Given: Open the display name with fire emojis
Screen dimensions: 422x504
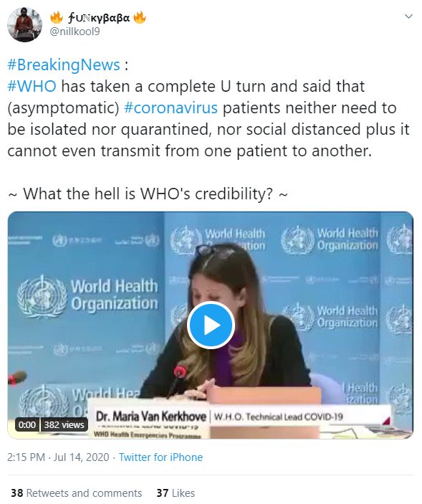Looking at the screenshot, I should [x=98, y=17].
